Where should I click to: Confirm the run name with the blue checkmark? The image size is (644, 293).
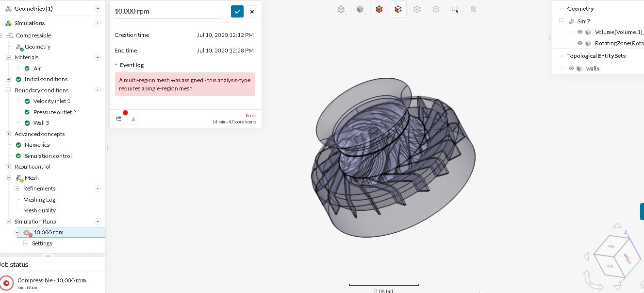[237, 12]
